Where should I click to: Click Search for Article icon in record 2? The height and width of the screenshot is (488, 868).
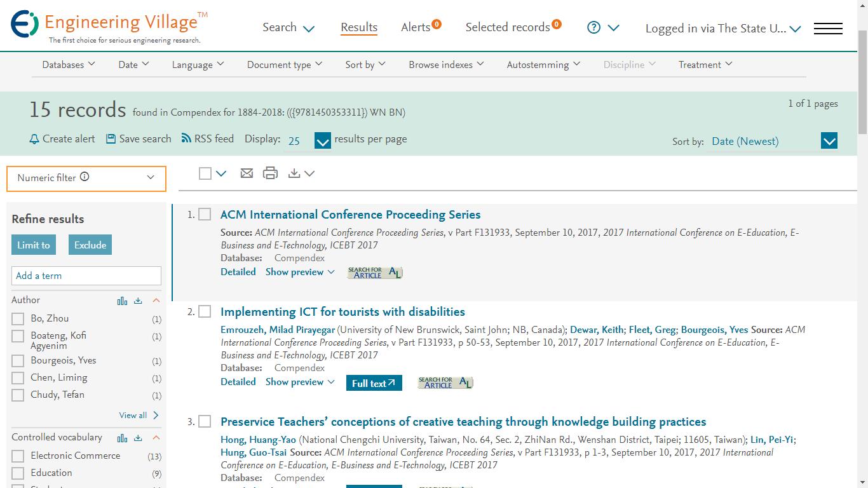(x=445, y=383)
